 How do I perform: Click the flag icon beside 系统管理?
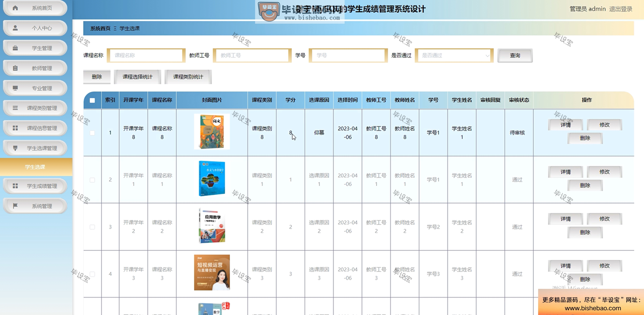click(x=15, y=206)
